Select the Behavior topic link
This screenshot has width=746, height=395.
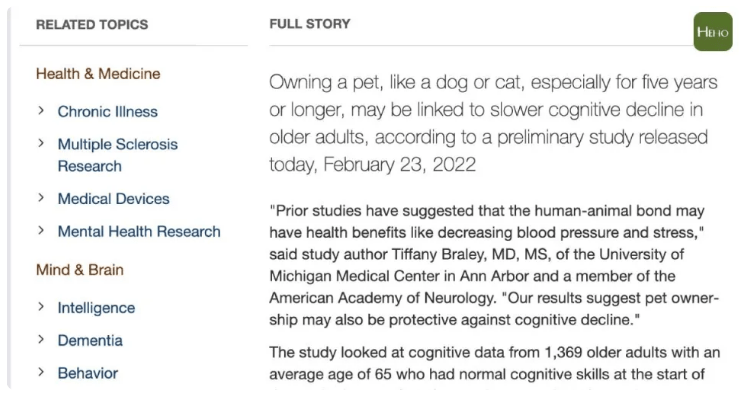tap(88, 373)
